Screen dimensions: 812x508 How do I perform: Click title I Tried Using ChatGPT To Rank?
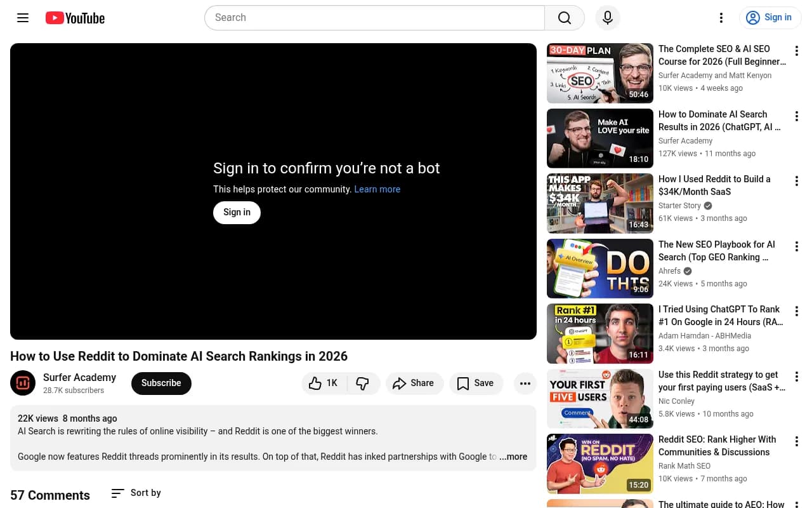pyautogui.click(x=721, y=316)
